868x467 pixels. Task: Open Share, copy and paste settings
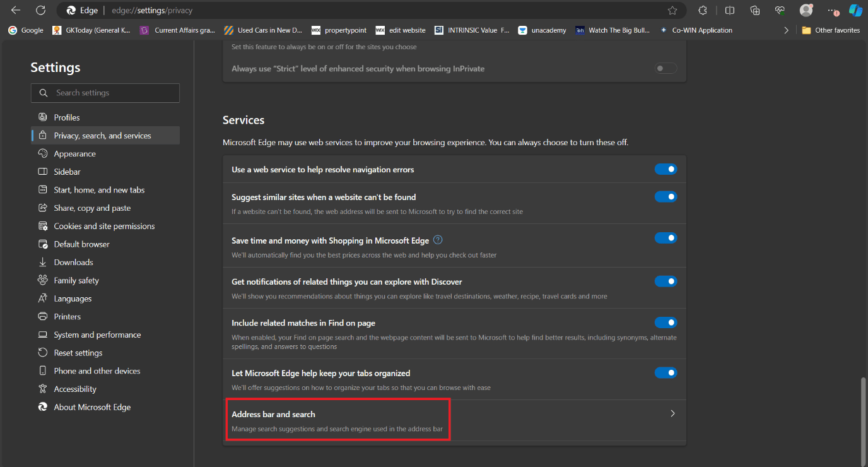coord(105,208)
